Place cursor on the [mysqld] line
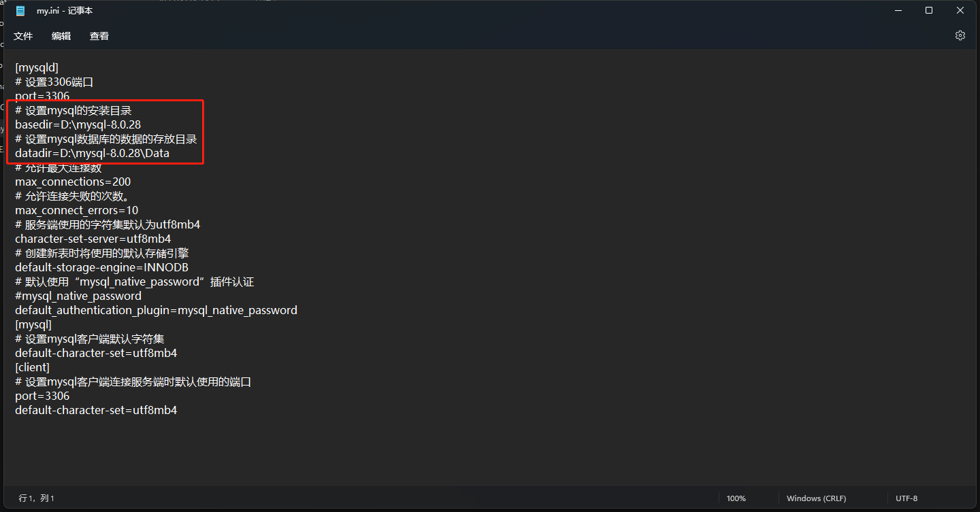Screen dimensions: 980x512 (x=37, y=67)
